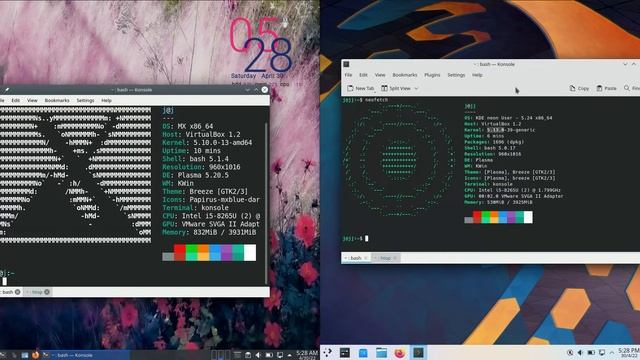Open the Plugins menu in right Konsole
Image resolution: width=640 pixels, height=360 pixels.
coord(432,75)
